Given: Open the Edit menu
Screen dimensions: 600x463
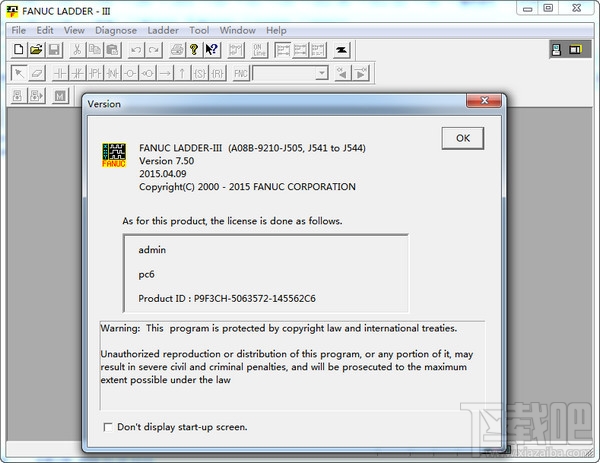Looking at the screenshot, I should point(45,30).
